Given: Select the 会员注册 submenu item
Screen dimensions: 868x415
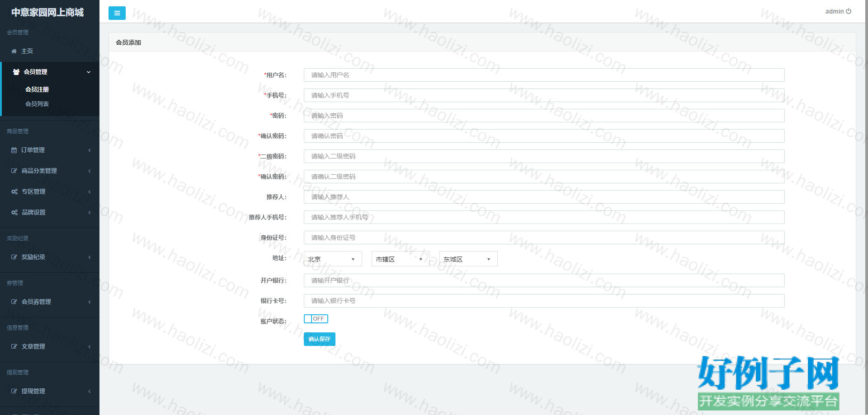Looking at the screenshot, I should (x=37, y=89).
